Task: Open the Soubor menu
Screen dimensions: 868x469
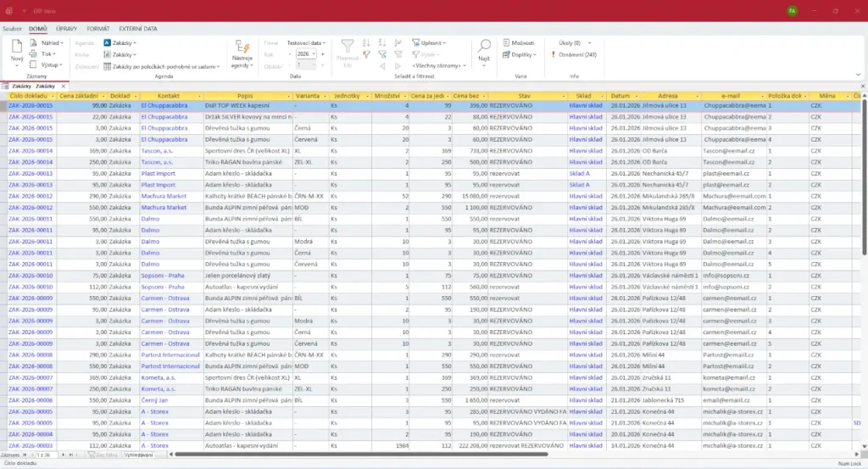Action: [12, 29]
